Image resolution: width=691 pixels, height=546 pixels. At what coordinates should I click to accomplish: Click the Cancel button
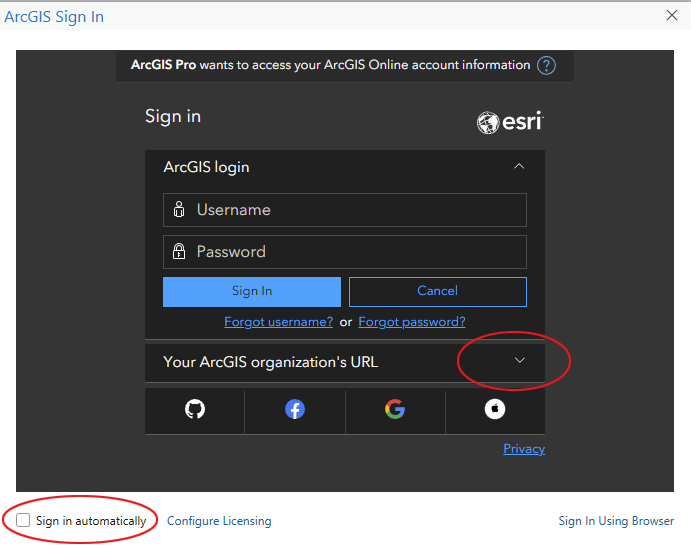click(438, 291)
